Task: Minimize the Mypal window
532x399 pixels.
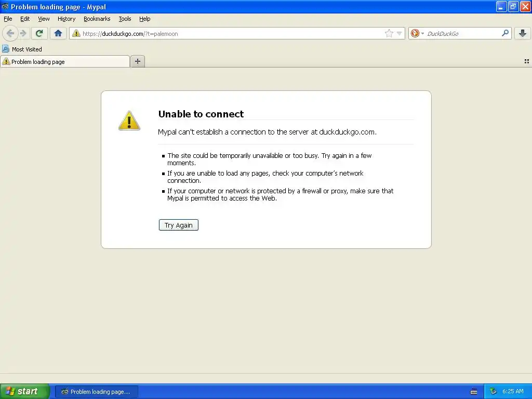Action: point(501,6)
